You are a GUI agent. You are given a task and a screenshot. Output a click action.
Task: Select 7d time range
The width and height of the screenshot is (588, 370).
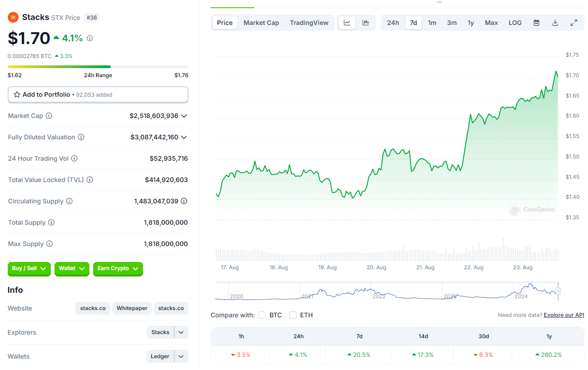click(x=414, y=23)
